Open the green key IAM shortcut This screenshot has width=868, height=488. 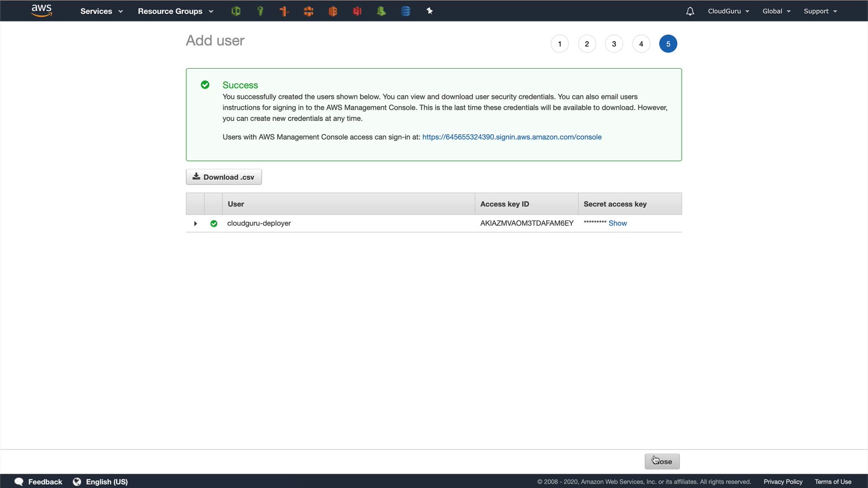click(260, 11)
